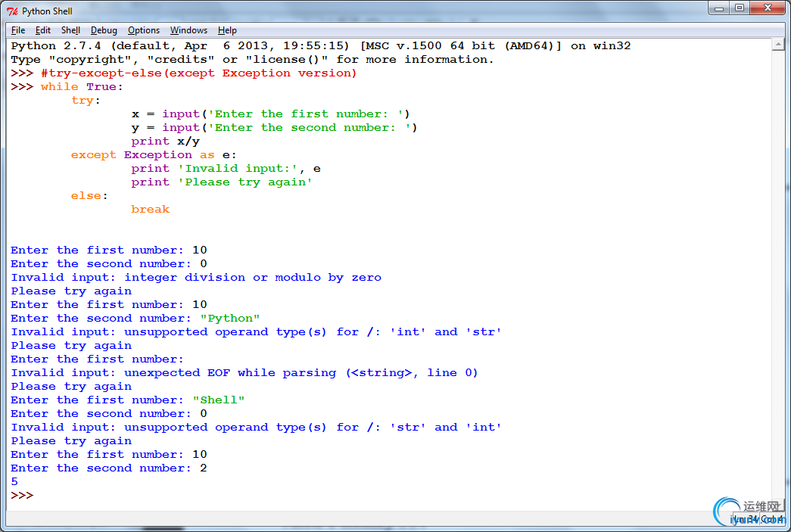Click the '#try-except-else(except Exception version)' comment
The height and width of the screenshot is (532, 791).
pyautogui.click(x=199, y=73)
